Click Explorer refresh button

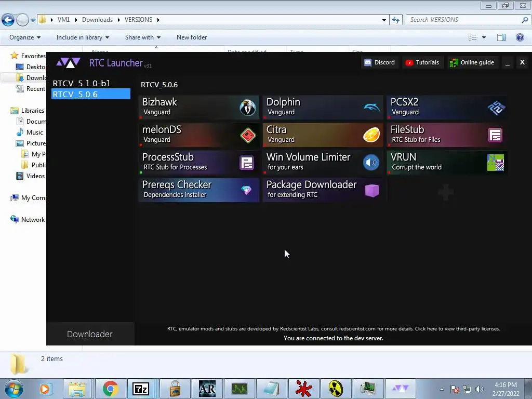pyautogui.click(x=395, y=20)
